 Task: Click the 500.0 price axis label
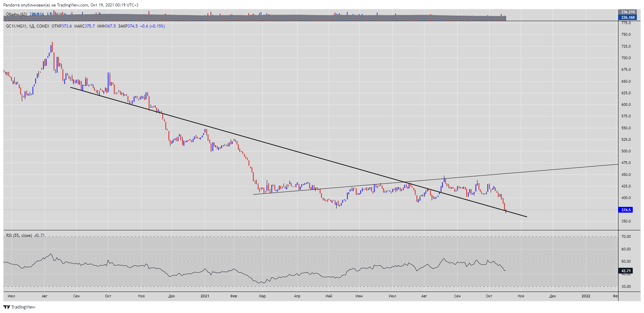click(x=626, y=151)
